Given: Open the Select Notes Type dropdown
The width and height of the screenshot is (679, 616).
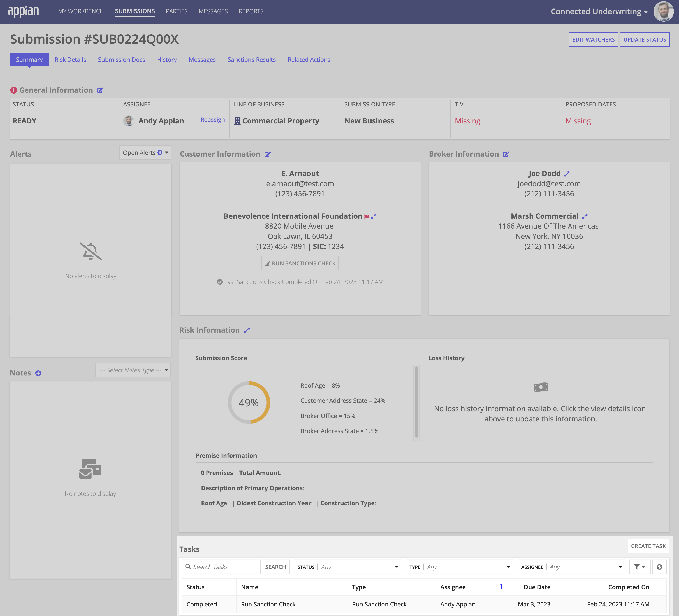Looking at the screenshot, I should pyautogui.click(x=133, y=370).
